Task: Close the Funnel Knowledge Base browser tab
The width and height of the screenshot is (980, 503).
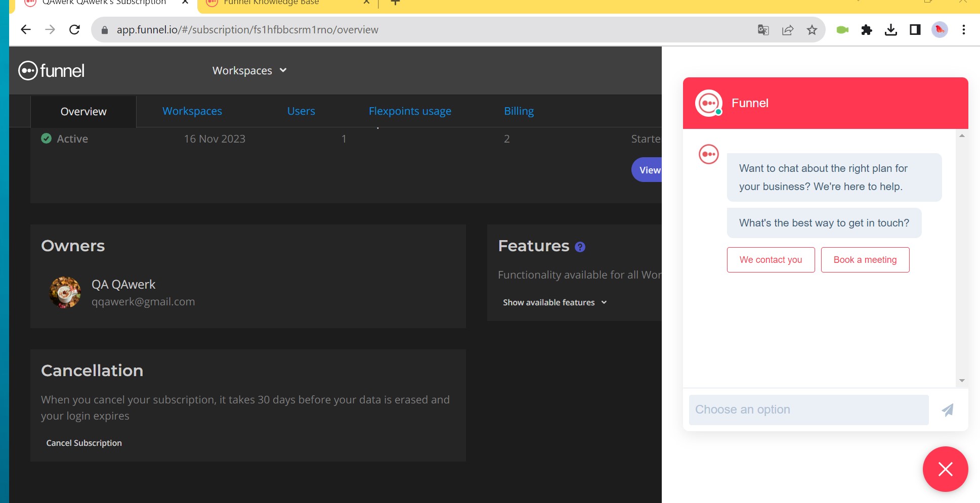Action: pos(366,3)
